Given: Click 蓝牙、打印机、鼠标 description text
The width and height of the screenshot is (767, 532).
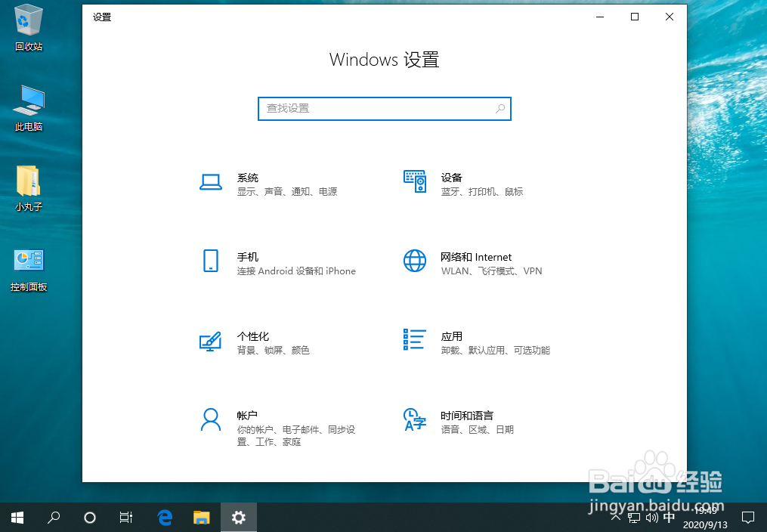Looking at the screenshot, I should click(x=482, y=192).
